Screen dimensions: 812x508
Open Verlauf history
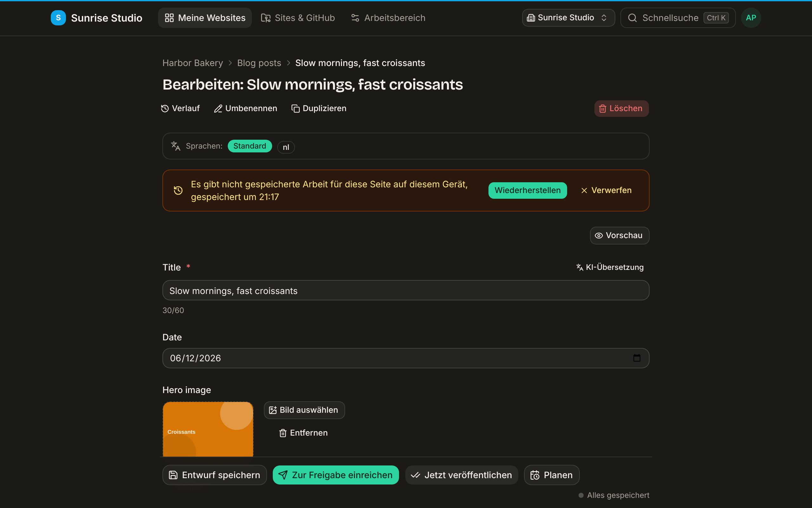click(x=180, y=108)
